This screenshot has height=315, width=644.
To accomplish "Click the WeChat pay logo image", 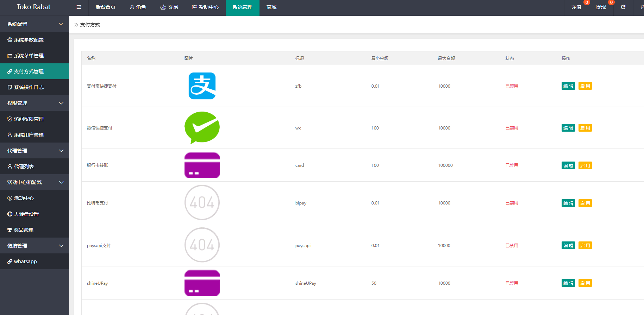I will click(202, 127).
